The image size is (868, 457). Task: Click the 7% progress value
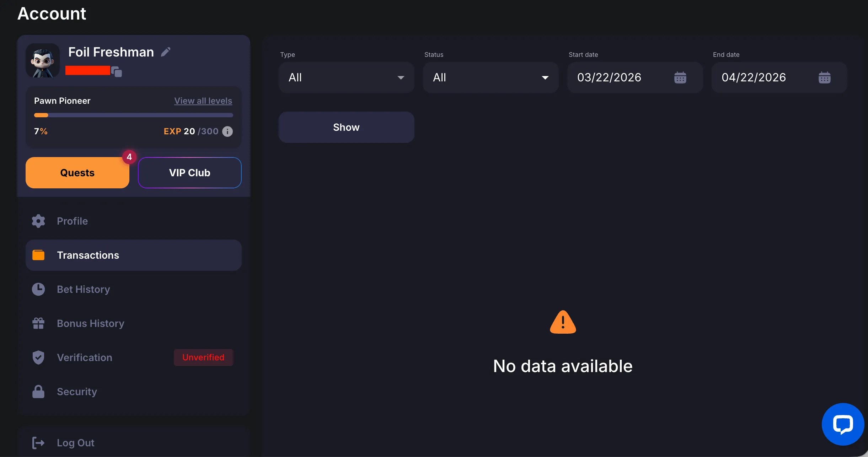click(x=41, y=131)
